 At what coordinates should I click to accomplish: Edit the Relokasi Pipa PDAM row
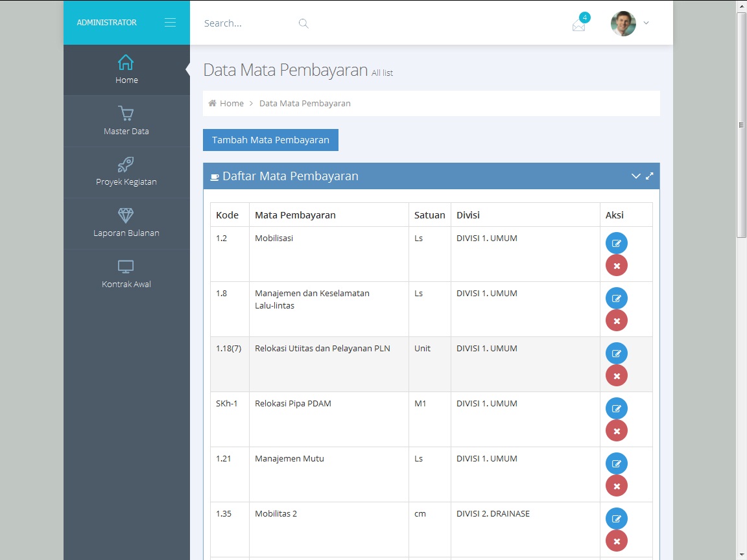(617, 408)
